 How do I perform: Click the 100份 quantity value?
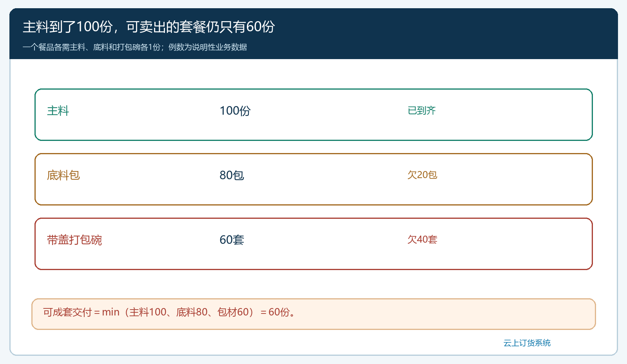point(235,111)
